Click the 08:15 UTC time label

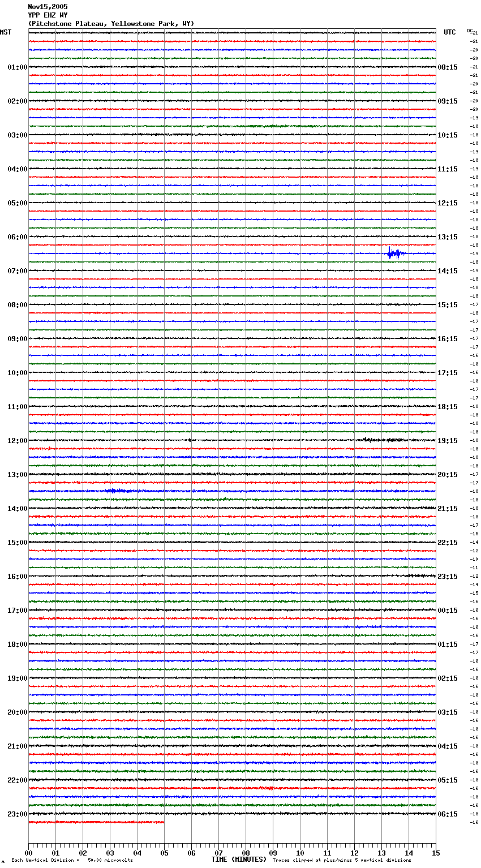point(448,67)
